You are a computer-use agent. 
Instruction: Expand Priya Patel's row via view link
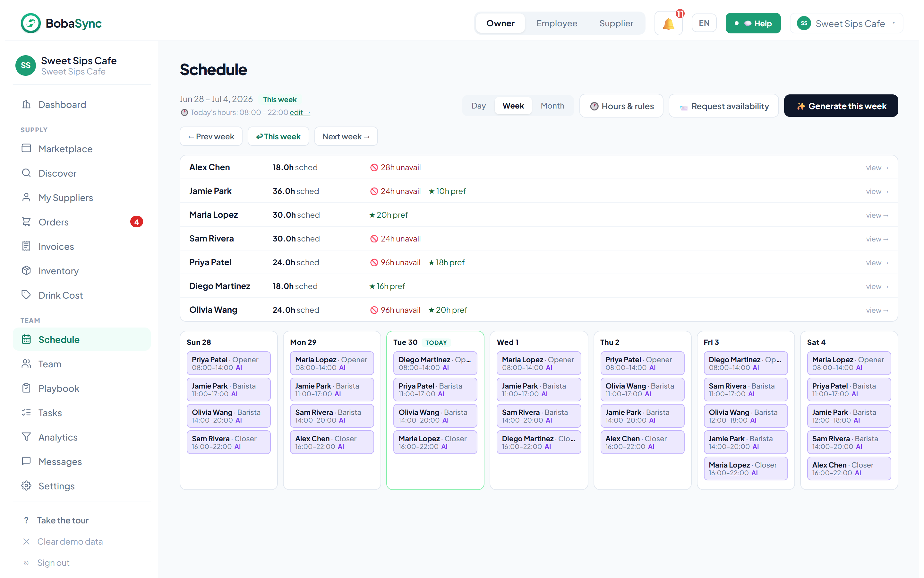pos(877,262)
